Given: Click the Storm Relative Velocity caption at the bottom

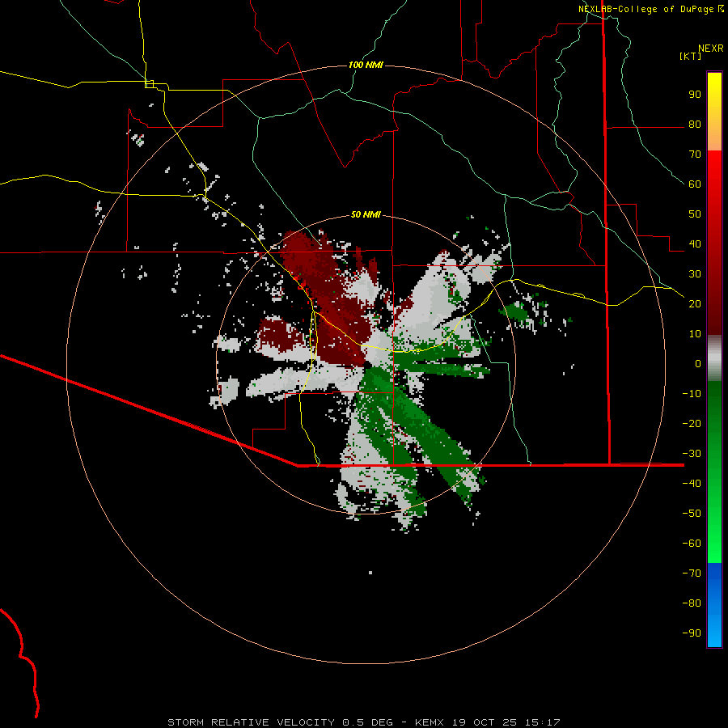Looking at the screenshot, I should [x=363, y=722].
